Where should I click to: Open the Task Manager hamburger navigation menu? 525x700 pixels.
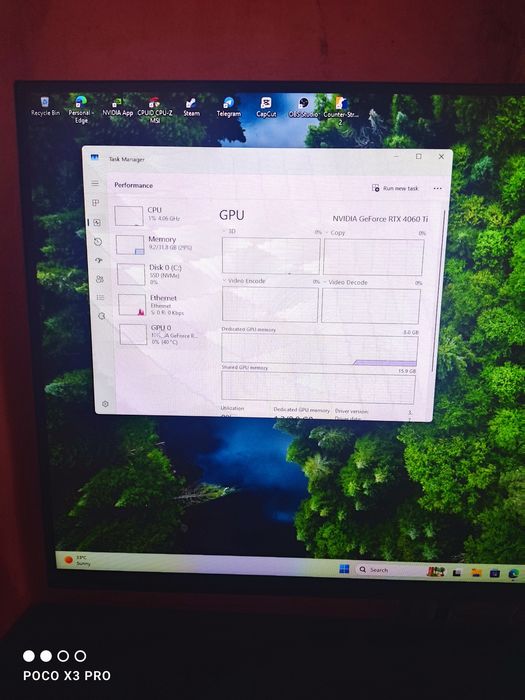click(95, 183)
